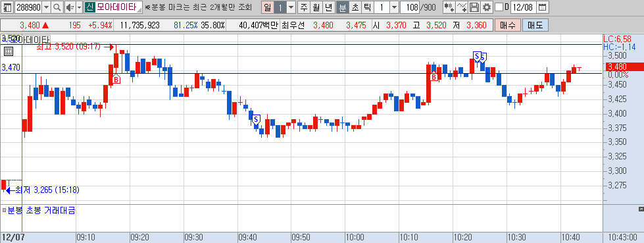Open the minute interval dropdown arrow
644x243 pixels.
[x=394, y=7]
